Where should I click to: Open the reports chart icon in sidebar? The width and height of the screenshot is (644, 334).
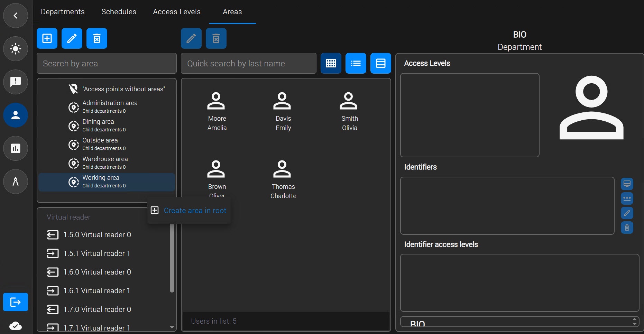pyautogui.click(x=16, y=148)
